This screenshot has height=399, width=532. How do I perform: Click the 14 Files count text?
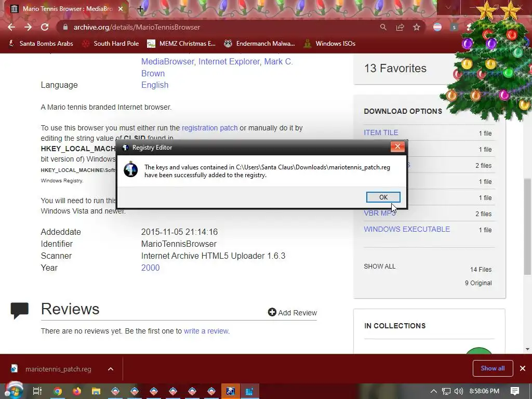[x=481, y=270]
